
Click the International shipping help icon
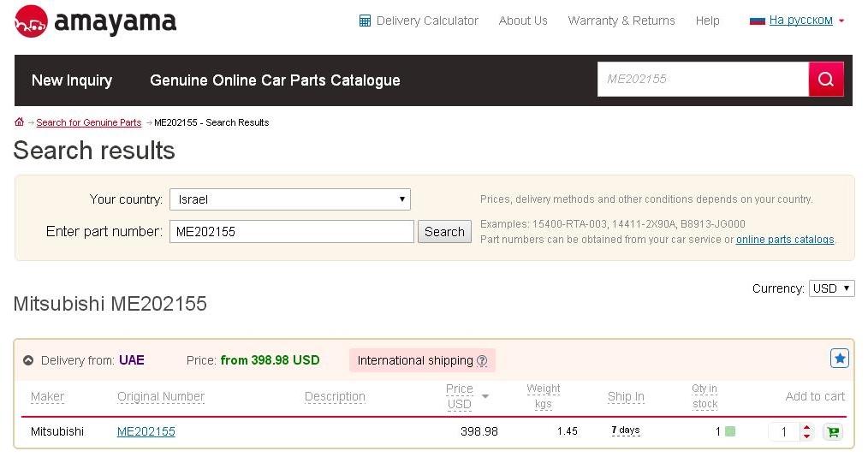point(482,361)
